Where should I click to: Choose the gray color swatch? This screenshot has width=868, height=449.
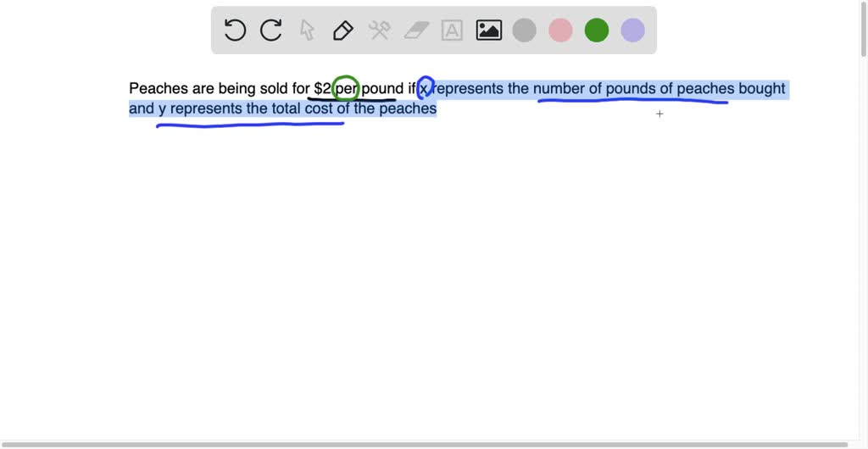pyautogui.click(x=524, y=30)
